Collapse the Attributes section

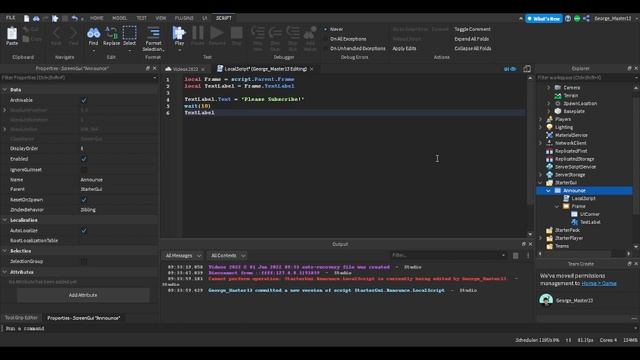5,272
